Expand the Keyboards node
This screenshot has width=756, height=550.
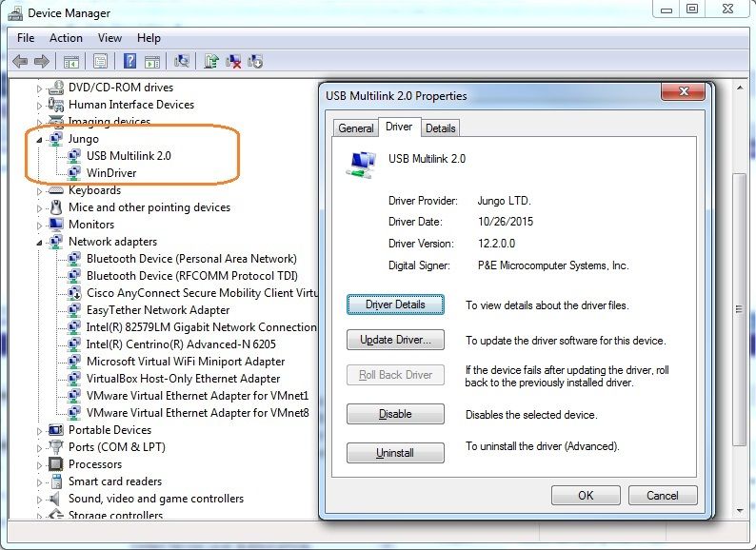(40, 191)
